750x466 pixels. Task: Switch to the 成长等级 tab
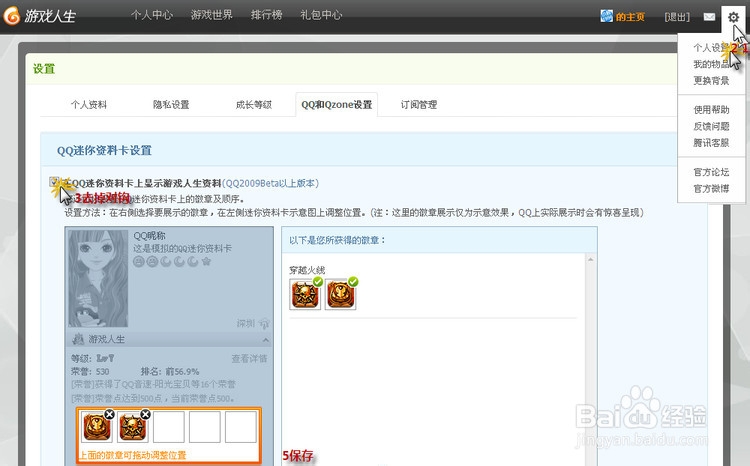(254, 105)
